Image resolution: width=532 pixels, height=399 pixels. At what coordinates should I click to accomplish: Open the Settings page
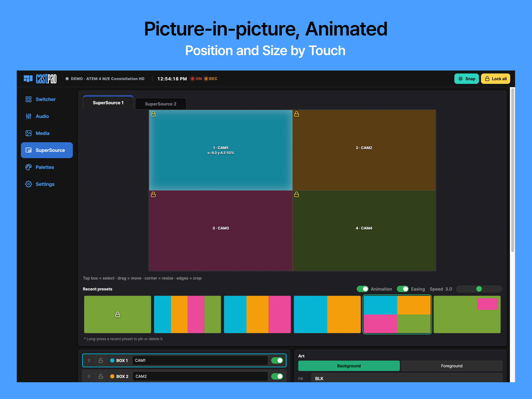pyautogui.click(x=47, y=184)
